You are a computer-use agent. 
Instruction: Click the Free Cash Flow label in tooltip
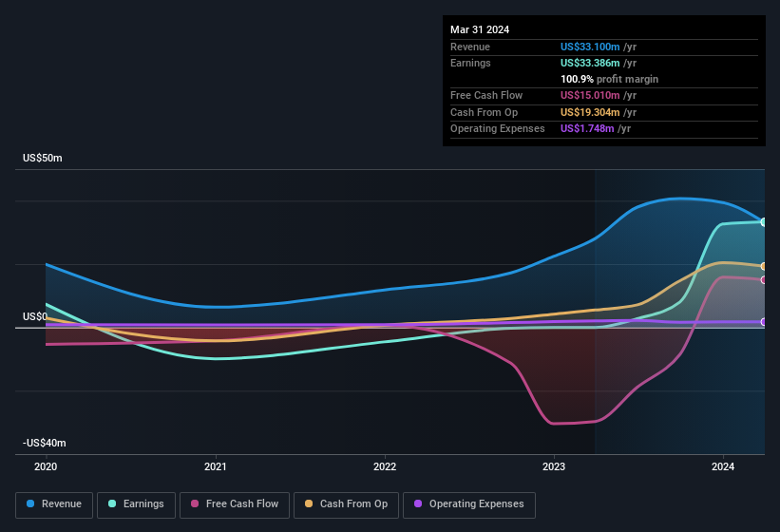pyautogui.click(x=486, y=95)
